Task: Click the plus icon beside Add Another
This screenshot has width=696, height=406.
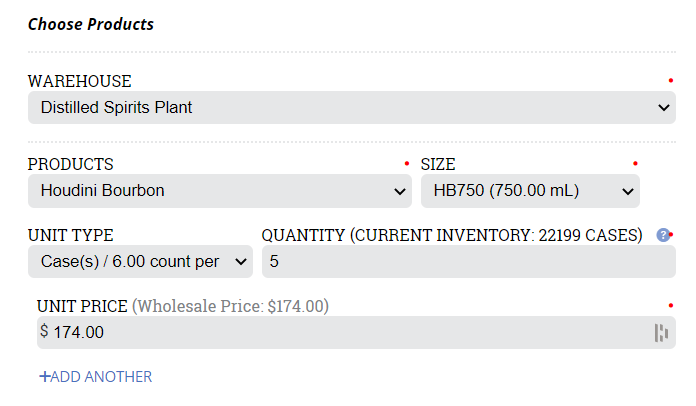Action: tap(44, 377)
